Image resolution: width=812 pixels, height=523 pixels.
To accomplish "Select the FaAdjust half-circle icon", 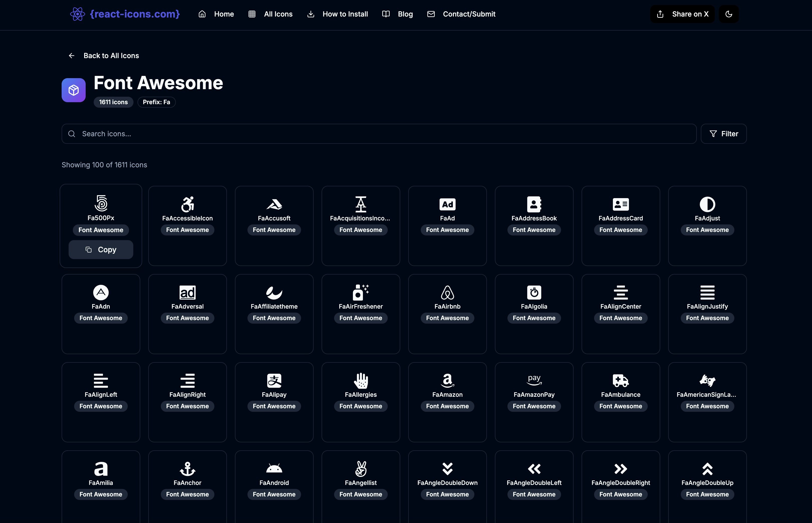I will pyautogui.click(x=707, y=204).
